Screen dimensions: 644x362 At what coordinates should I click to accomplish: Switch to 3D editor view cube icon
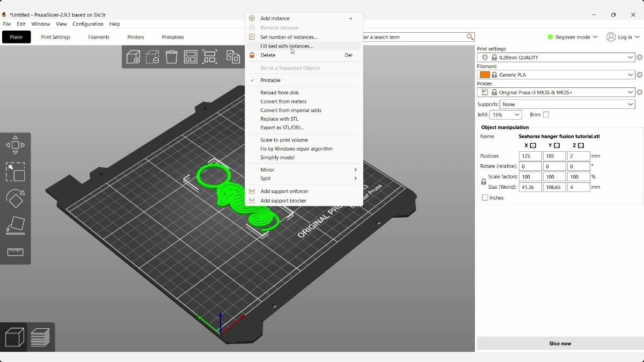tap(14, 337)
